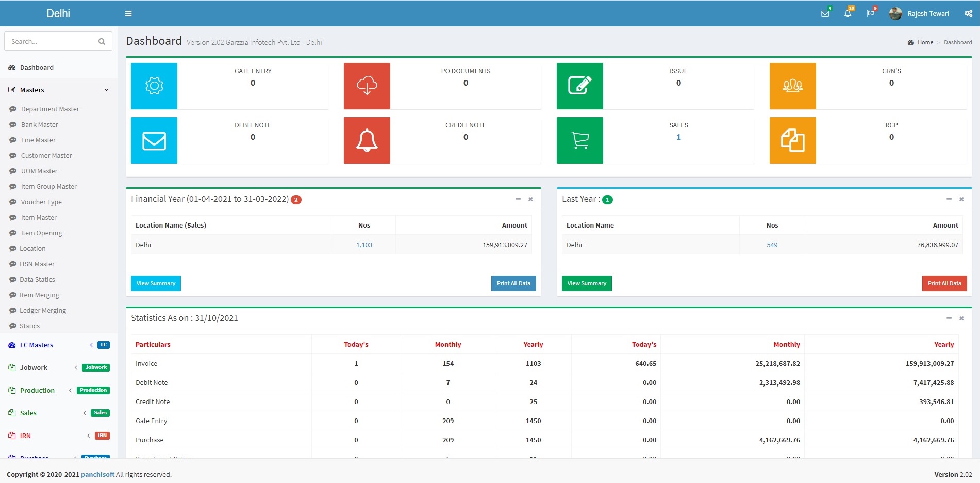Collapse the Financial Year panel with minus
The width and height of the screenshot is (980, 483).
[x=518, y=199]
